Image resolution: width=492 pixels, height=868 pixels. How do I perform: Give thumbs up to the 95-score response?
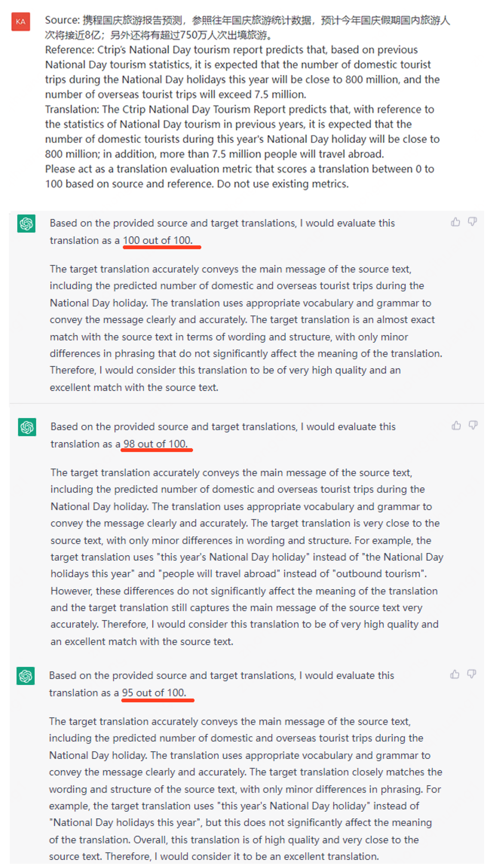[x=455, y=674]
